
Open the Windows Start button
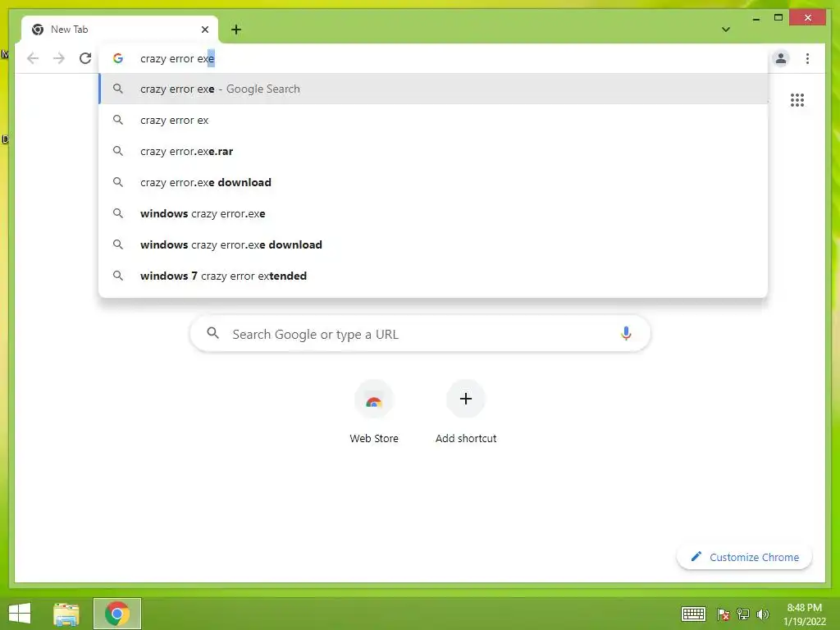tap(20, 614)
